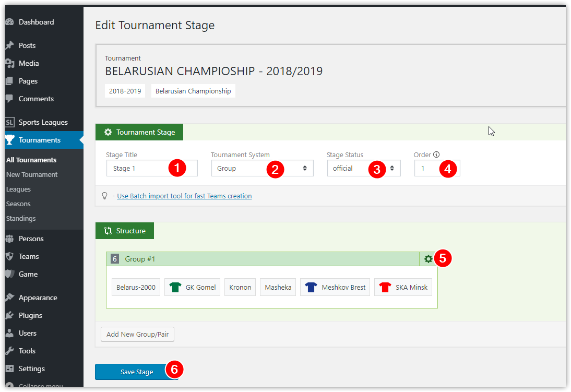571x392 pixels.
Task: Open the Tournament System dropdown
Action: [x=262, y=168]
